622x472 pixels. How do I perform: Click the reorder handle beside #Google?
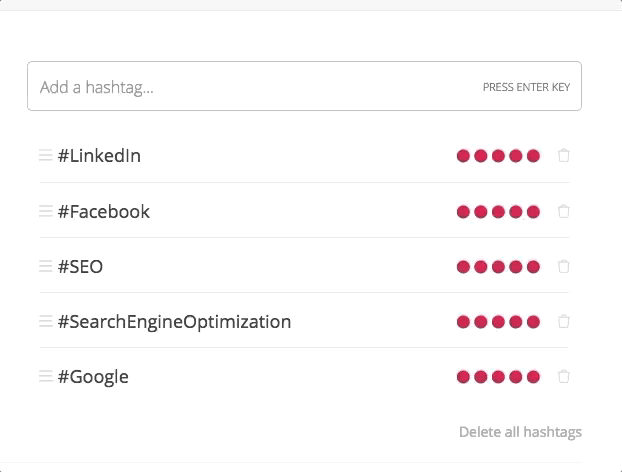pos(46,376)
